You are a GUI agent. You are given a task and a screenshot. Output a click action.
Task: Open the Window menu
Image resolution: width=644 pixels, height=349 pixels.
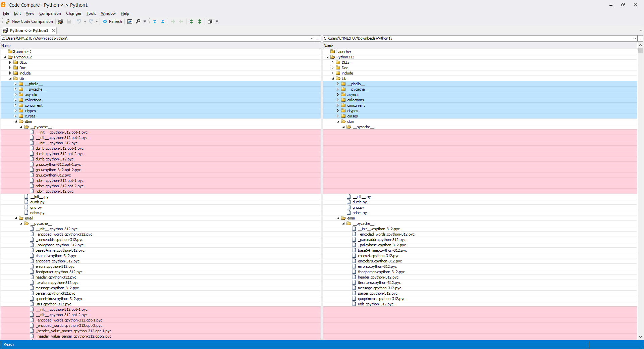pyautogui.click(x=108, y=13)
